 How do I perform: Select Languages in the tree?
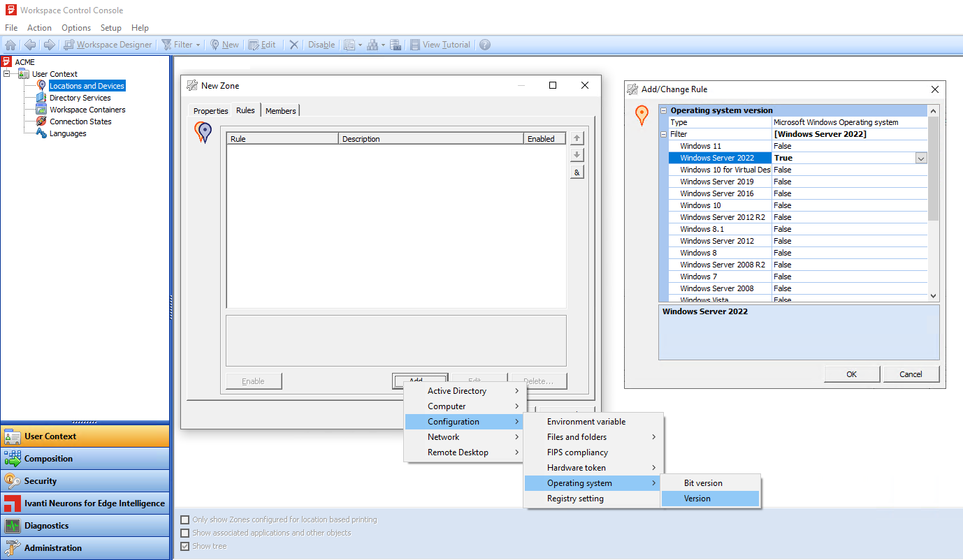click(x=68, y=133)
